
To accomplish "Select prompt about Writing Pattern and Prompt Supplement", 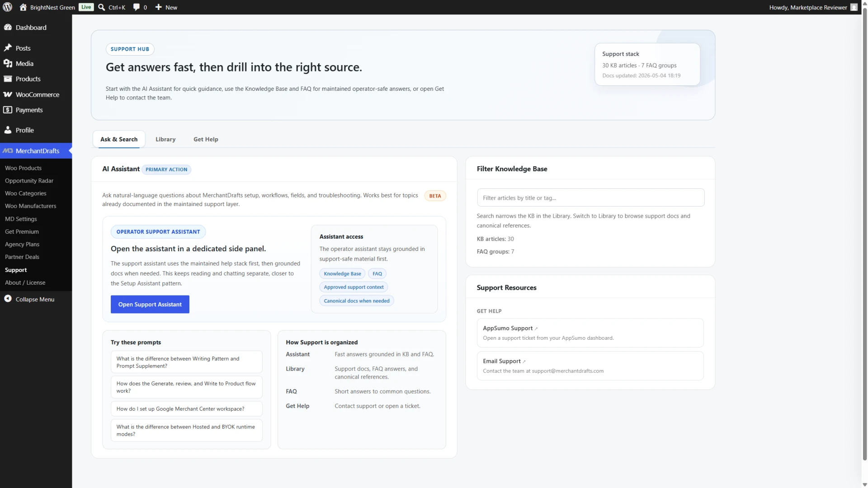I will [186, 362].
